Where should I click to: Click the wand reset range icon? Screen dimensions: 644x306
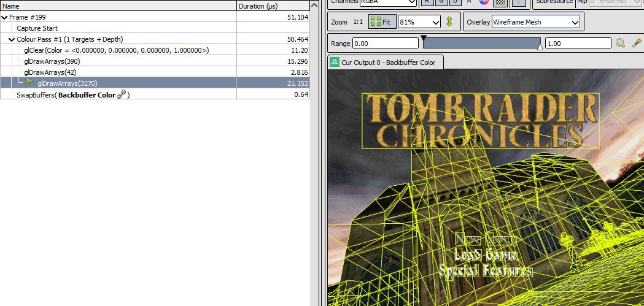636,43
